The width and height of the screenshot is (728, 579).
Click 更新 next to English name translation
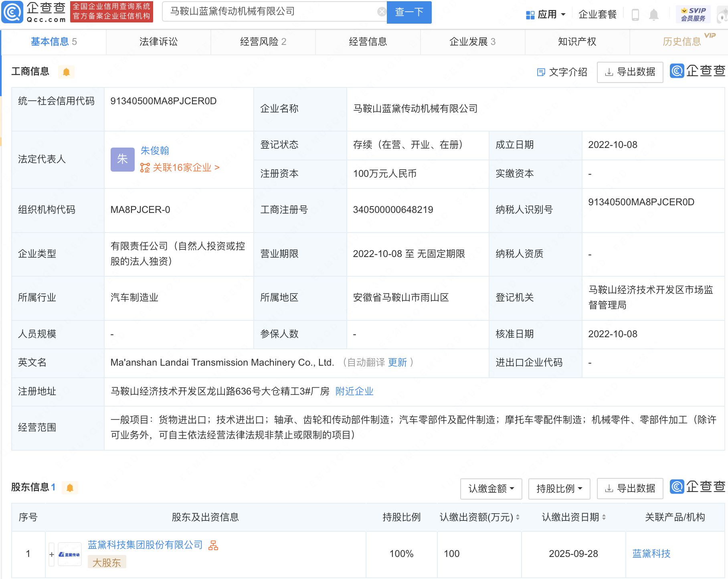[397, 362]
